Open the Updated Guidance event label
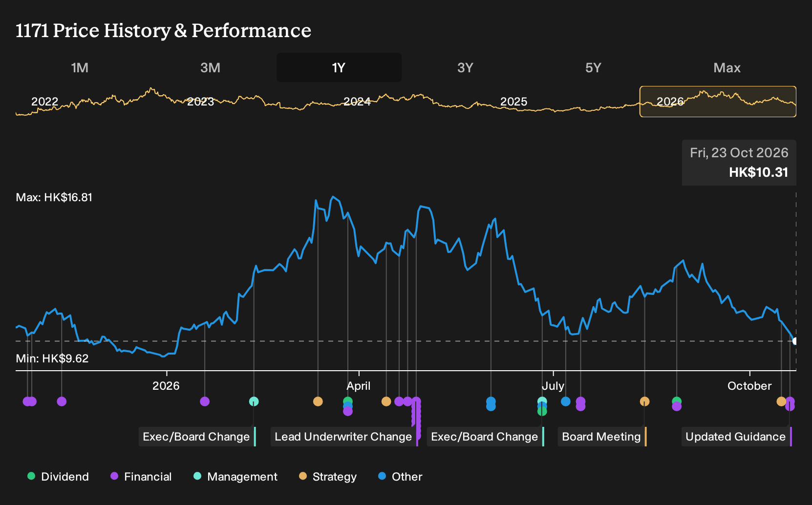 pyautogui.click(x=736, y=437)
